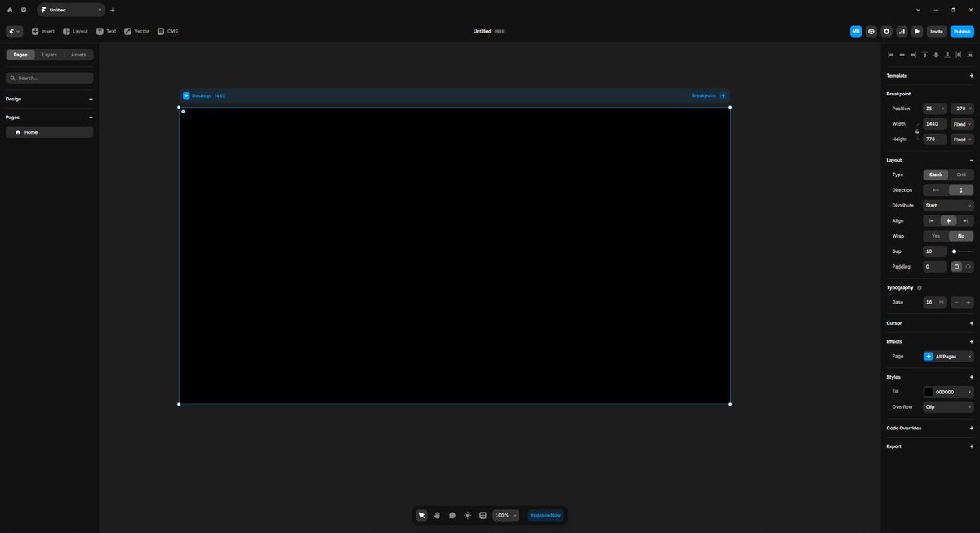Open the Overflow Clip dropdown
The image size is (980, 533).
pos(948,407)
